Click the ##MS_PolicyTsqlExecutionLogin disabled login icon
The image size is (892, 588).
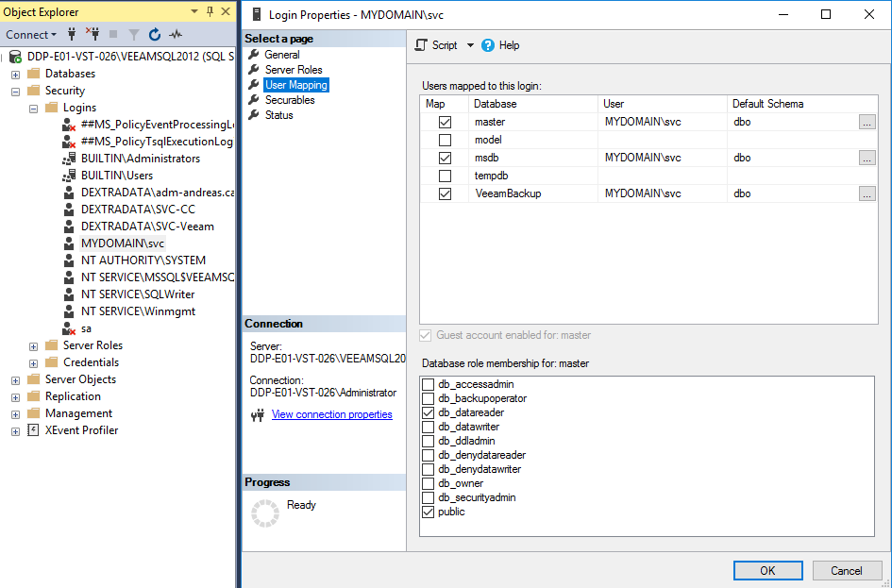pyautogui.click(x=69, y=142)
